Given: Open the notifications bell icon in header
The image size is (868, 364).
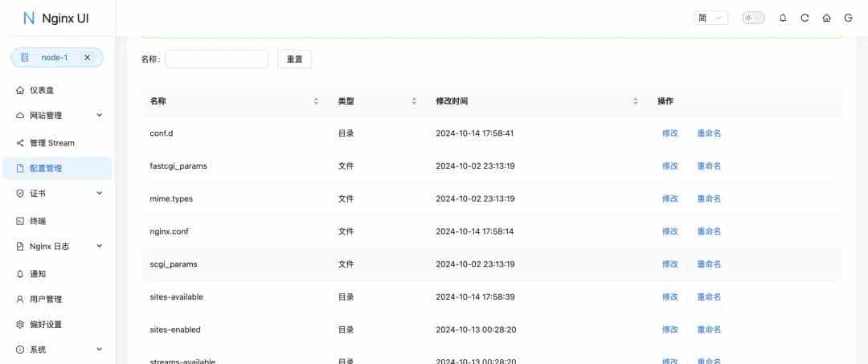Looking at the screenshot, I should click(783, 18).
